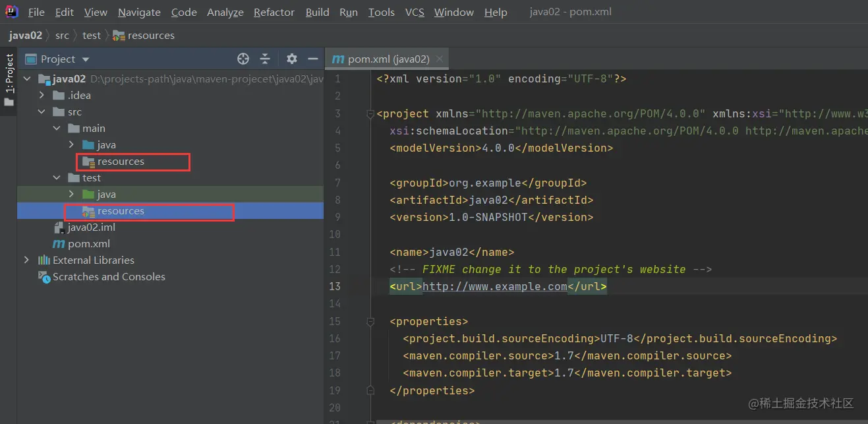Click the modelVersion 4.0.0 line
The width and height of the screenshot is (868, 424).
pos(502,148)
